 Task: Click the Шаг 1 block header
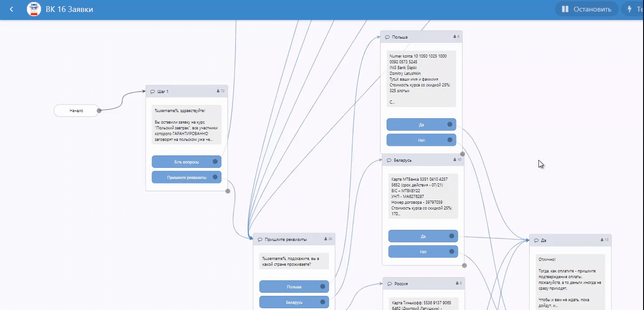point(186,91)
